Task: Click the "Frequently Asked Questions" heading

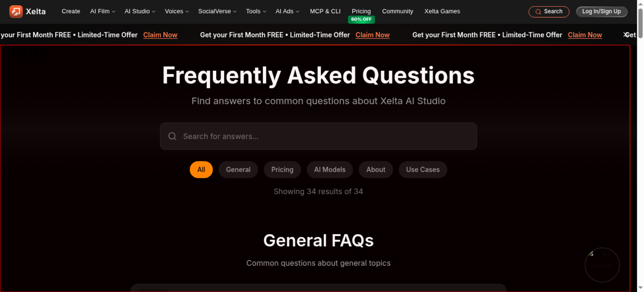Action: tap(318, 76)
